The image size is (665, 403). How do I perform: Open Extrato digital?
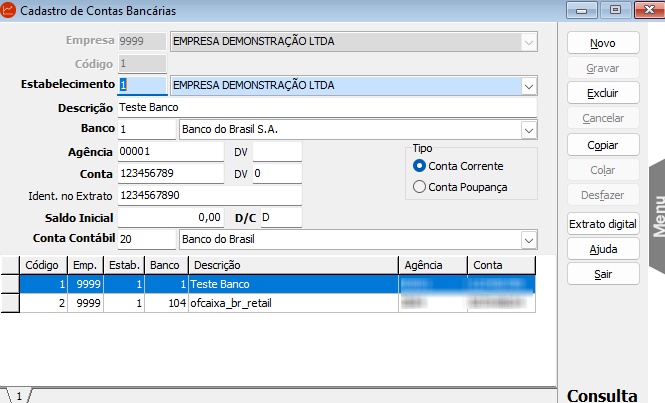[x=602, y=223]
